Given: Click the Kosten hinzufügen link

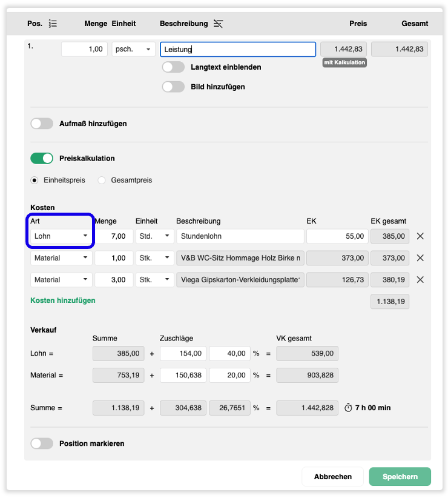Looking at the screenshot, I should [63, 300].
